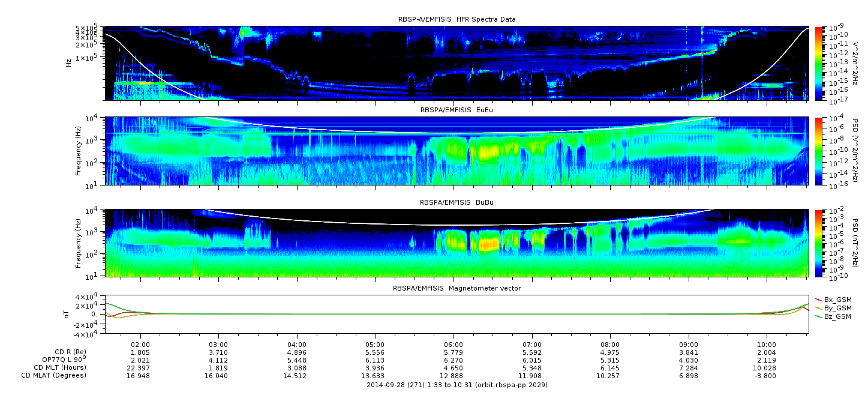
Task: Click the HFR Spectra color bar
Action: [818, 63]
